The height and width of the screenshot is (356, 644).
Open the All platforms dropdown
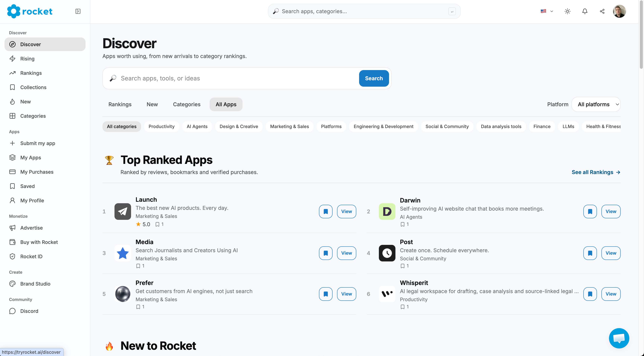click(596, 104)
